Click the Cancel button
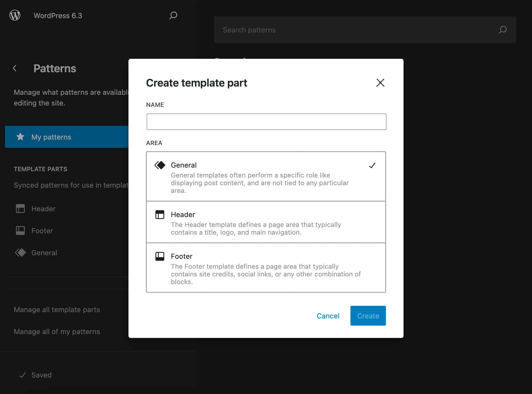Image resolution: width=532 pixels, height=394 pixels. point(328,315)
